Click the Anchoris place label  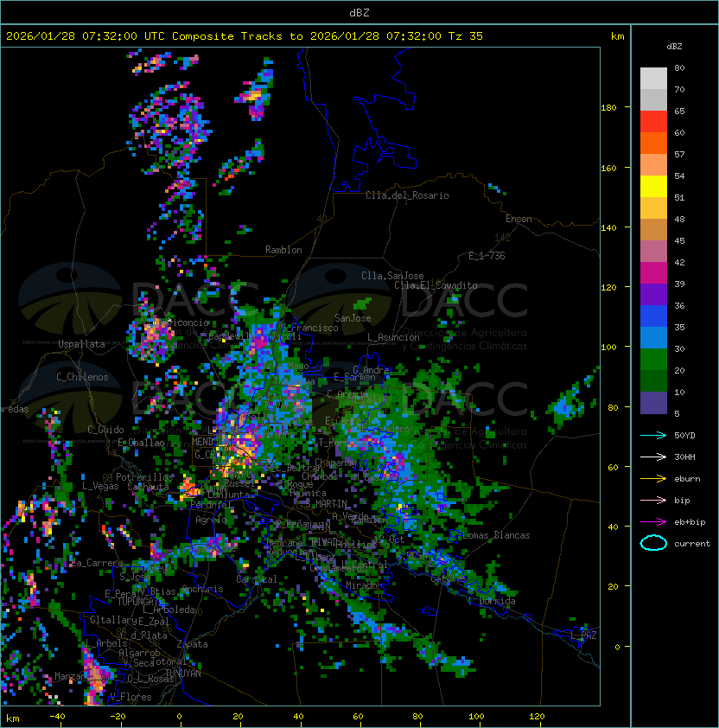(202, 589)
